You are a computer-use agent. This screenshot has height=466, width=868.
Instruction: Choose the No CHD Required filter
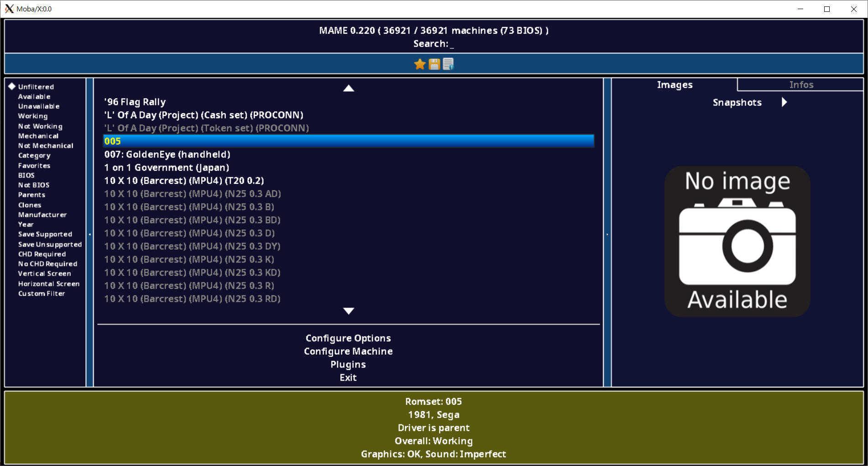(x=48, y=264)
